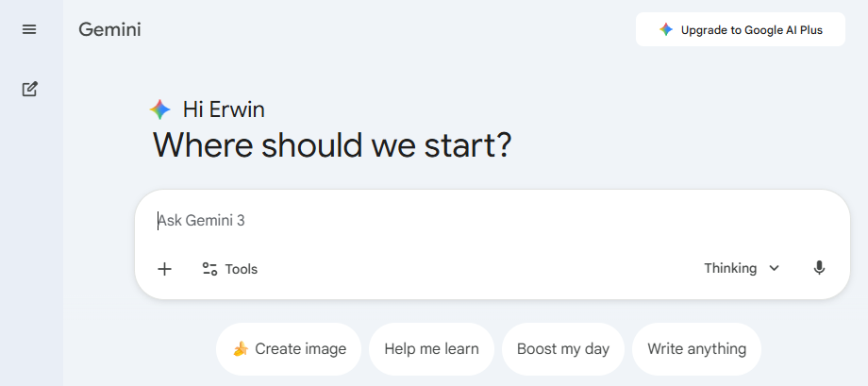The width and height of the screenshot is (868, 386).
Task: Choose the Help me learn chip
Action: pos(431,349)
